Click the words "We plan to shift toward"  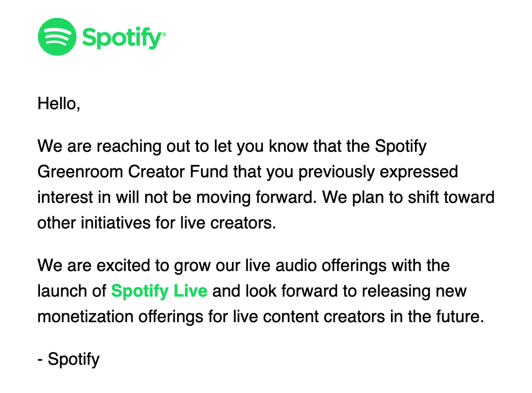click(408, 197)
